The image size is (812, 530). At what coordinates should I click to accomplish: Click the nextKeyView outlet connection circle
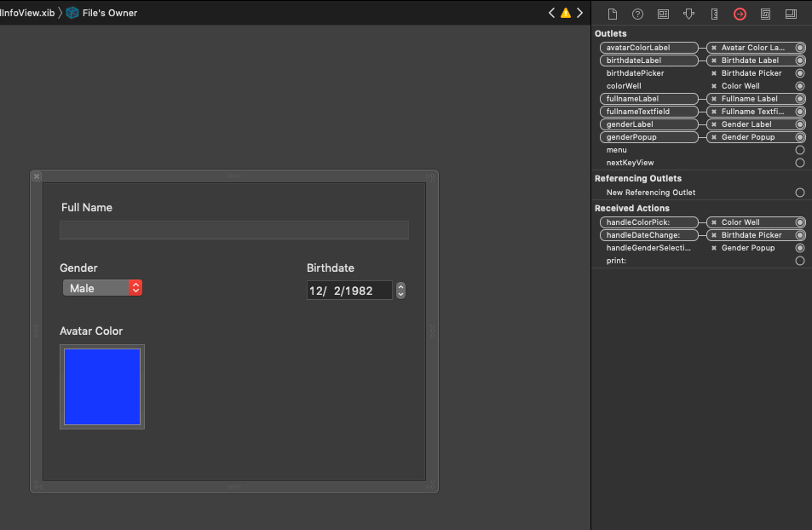[x=799, y=163]
